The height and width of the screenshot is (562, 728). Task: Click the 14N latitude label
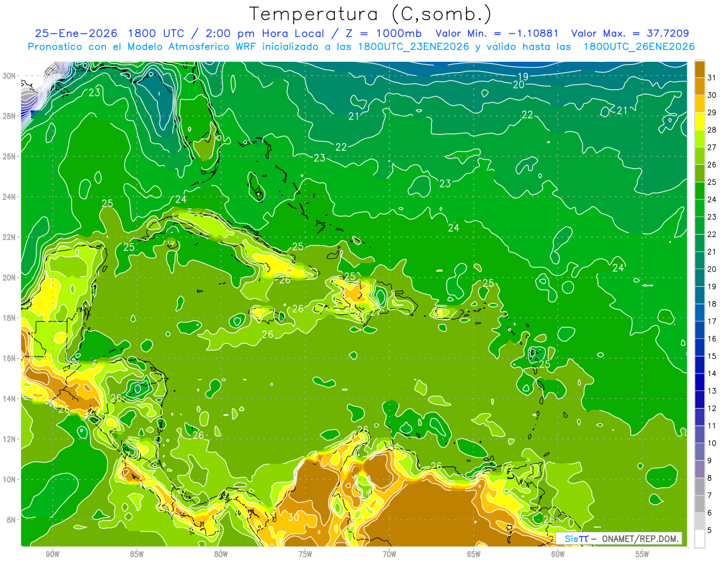click(x=10, y=398)
